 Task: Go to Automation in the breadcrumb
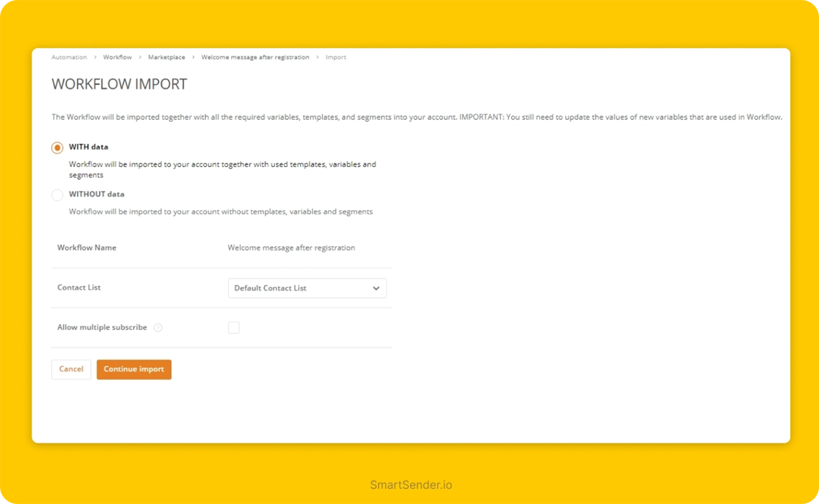tap(69, 57)
